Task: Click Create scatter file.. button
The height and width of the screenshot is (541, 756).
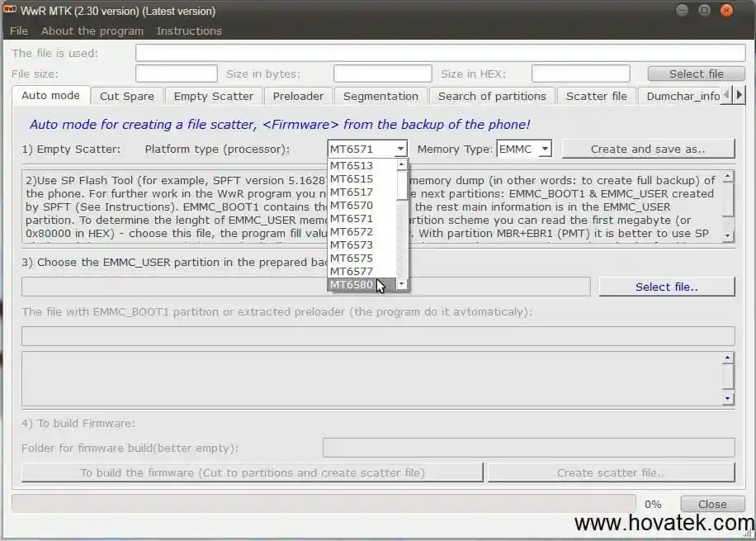Action: (611, 472)
